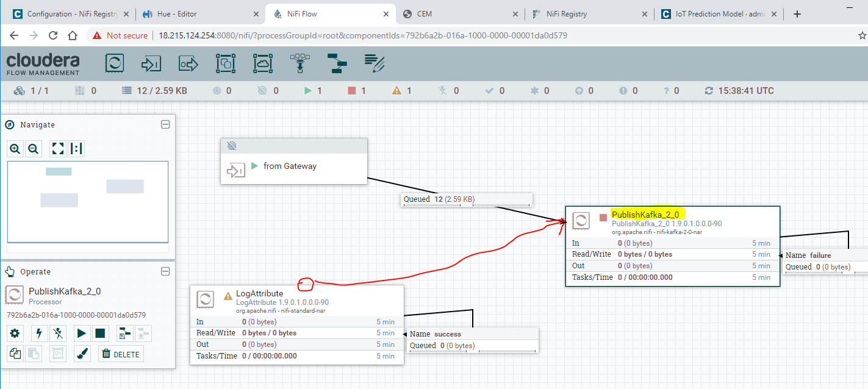
Task: Collapse the Navigate panel
Action: point(165,124)
